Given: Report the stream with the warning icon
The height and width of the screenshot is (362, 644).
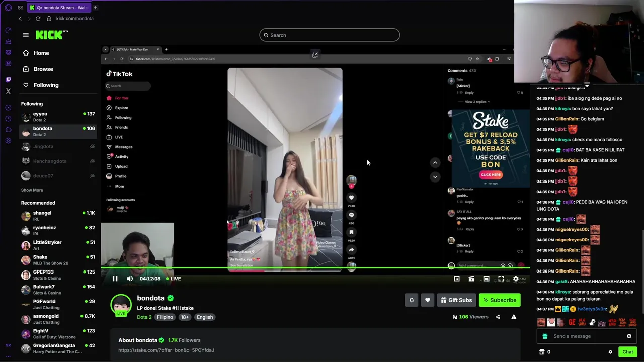Looking at the screenshot, I should coord(514,317).
